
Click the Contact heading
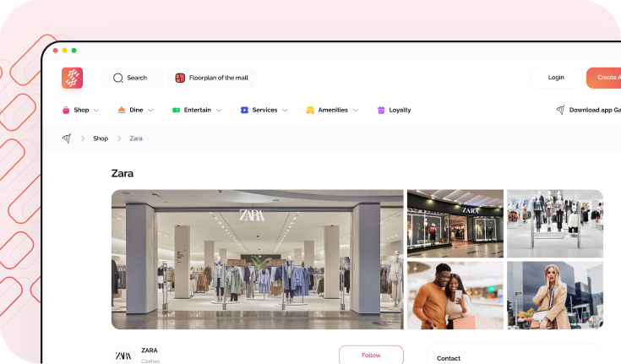click(449, 358)
